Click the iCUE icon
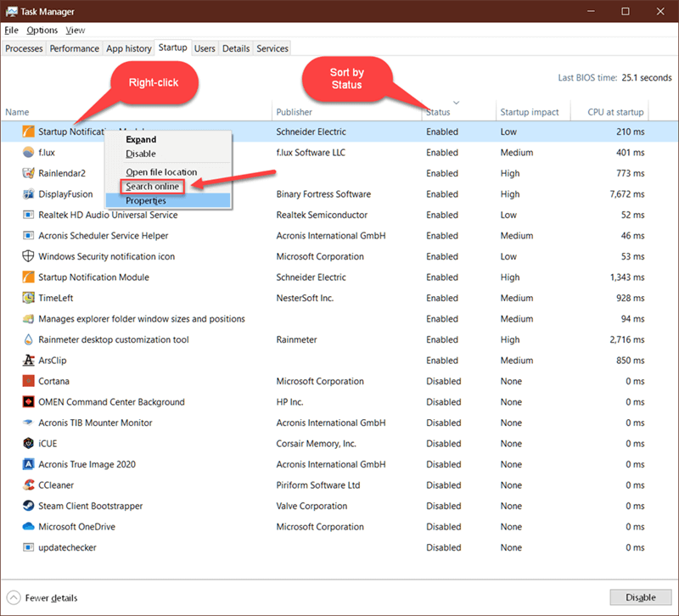 click(28, 443)
